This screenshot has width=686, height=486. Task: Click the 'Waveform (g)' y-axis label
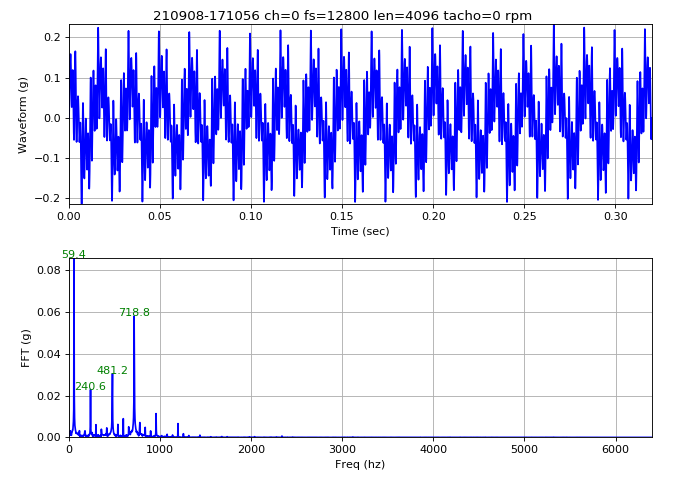(22, 115)
